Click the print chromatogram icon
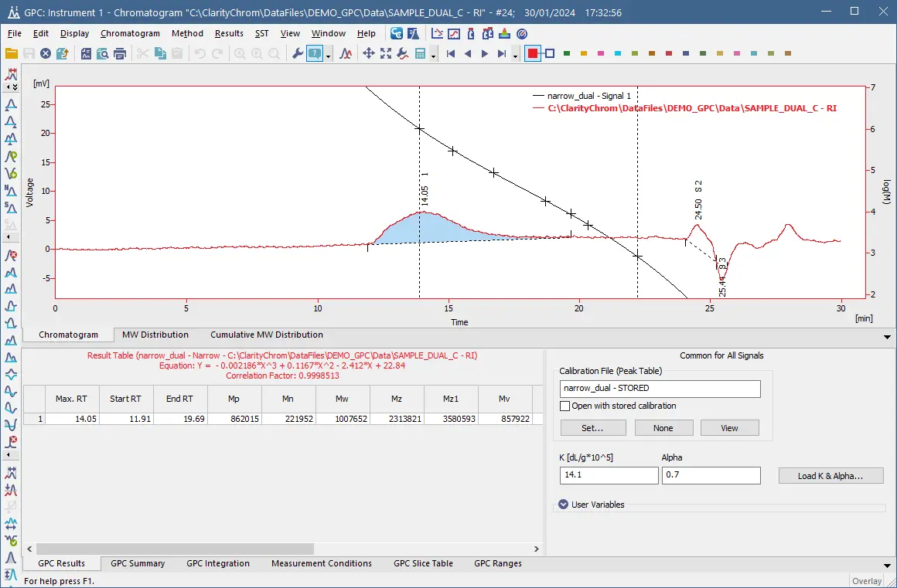 click(x=121, y=53)
